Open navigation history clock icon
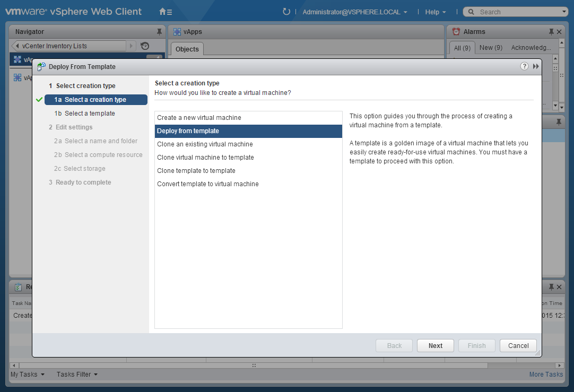The height and width of the screenshot is (392, 574). (x=145, y=46)
